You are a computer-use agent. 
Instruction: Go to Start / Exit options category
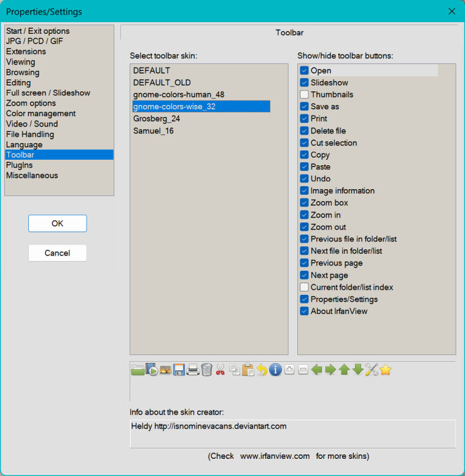(37, 31)
